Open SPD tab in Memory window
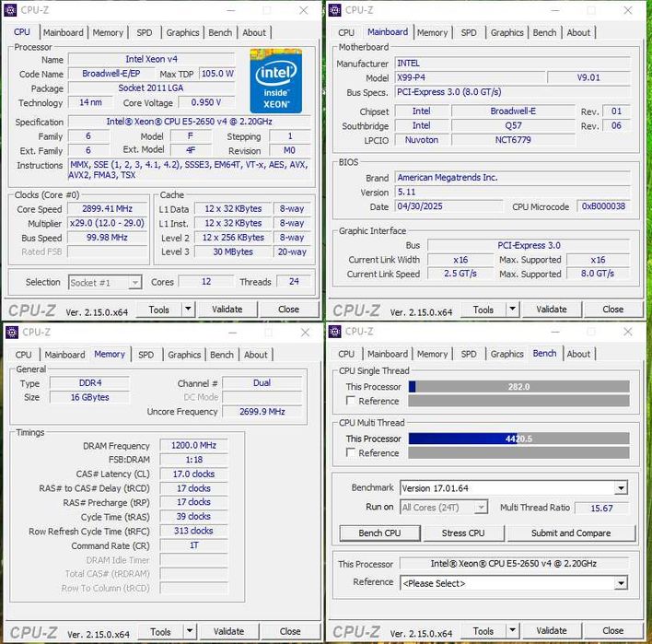The width and height of the screenshot is (652, 644). point(146,355)
